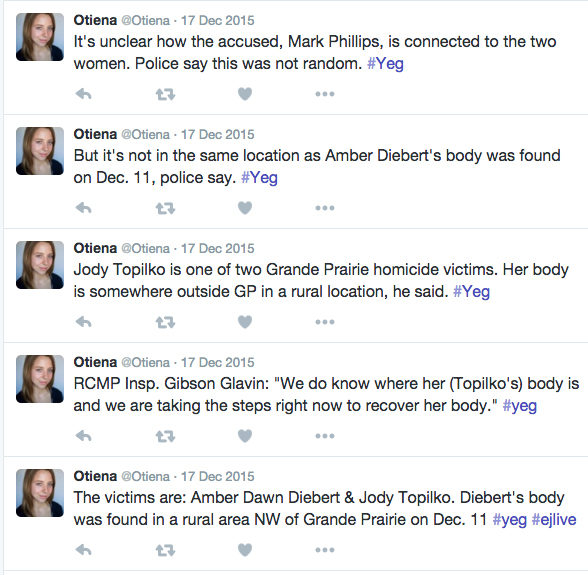Image resolution: width=588 pixels, height=575 pixels.
Task: Reply to the Jody Topilko homicide victims tweet
Action: click(x=83, y=322)
